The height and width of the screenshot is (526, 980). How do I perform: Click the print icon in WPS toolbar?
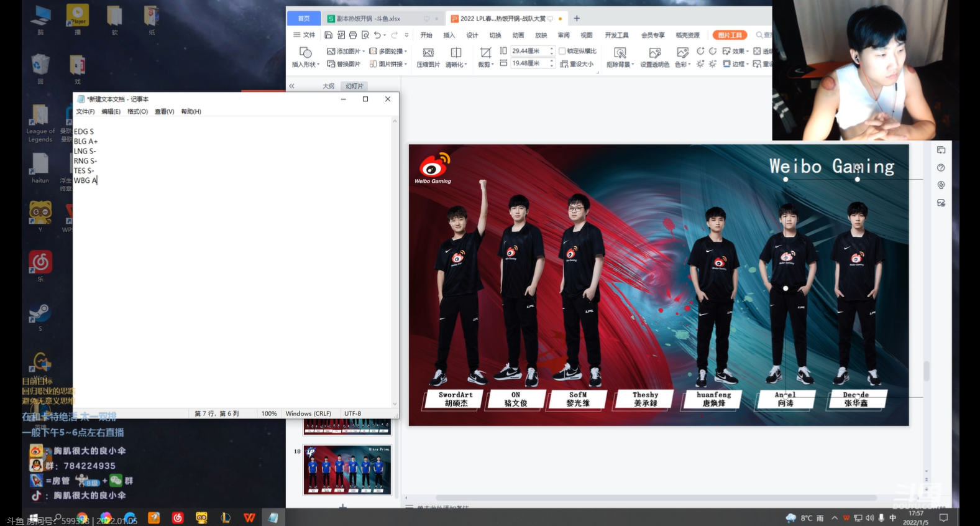coord(353,35)
